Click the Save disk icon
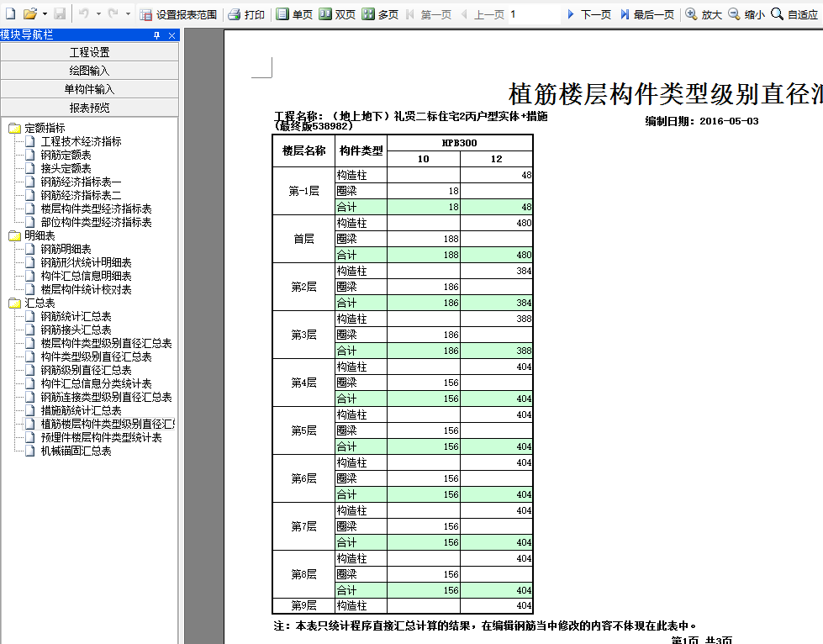 coord(60,14)
